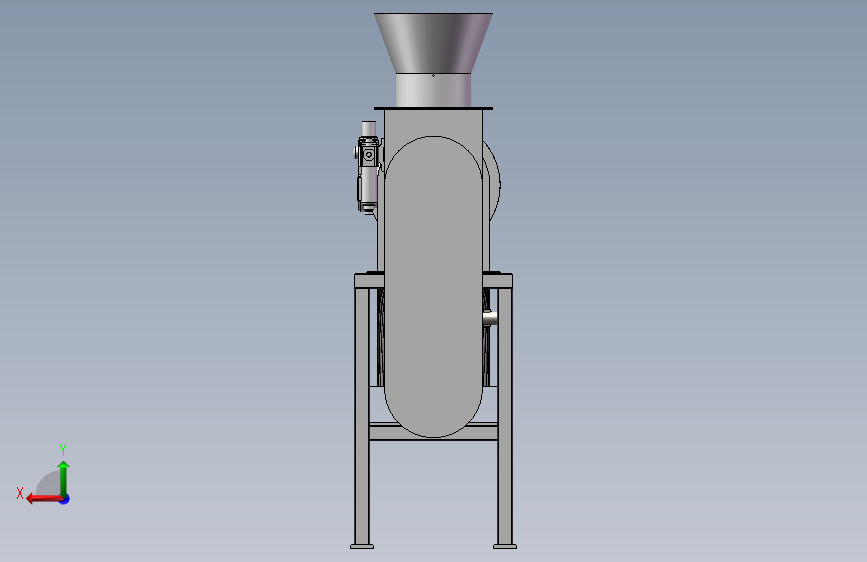Select the right foot pad at the floor

[505, 547]
